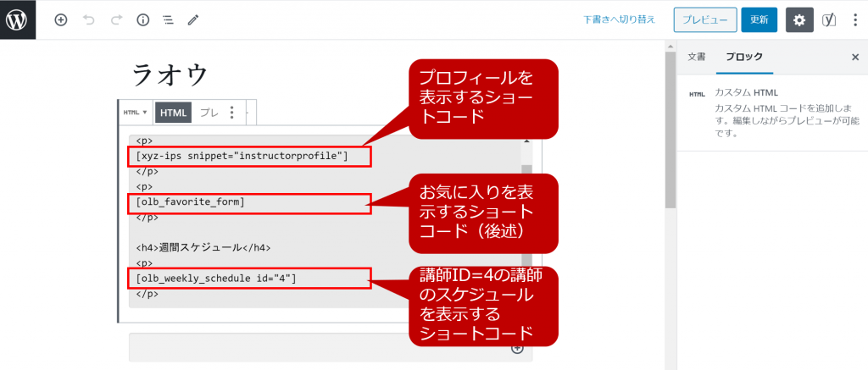Click the プレビュー button
The image size is (868, 370).
click(704, 20)
